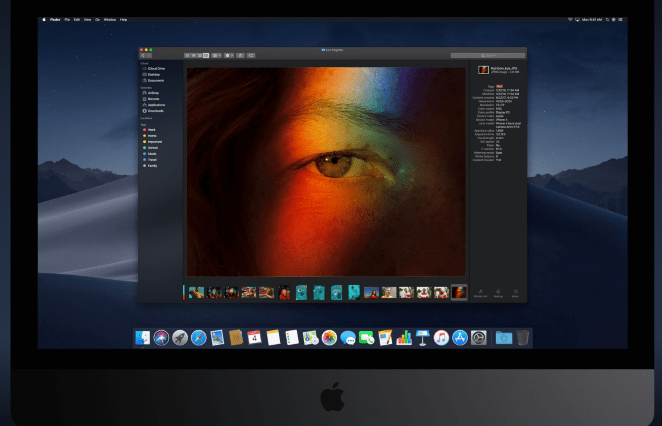Open the group-by arrange dropdown
The width and height of the screenshot is (662, 426).
pyautogui.click(x=217, y=55)
